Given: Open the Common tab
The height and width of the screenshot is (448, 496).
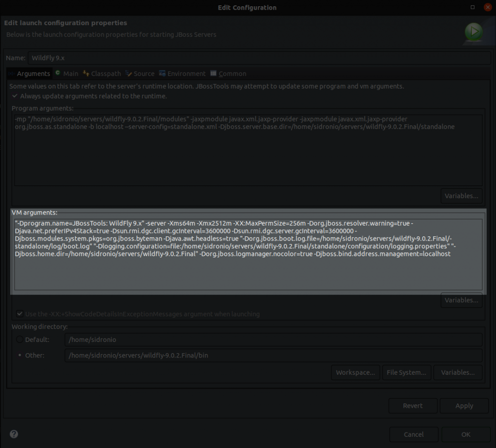Looking at the screenshot, I should point(228,74).
